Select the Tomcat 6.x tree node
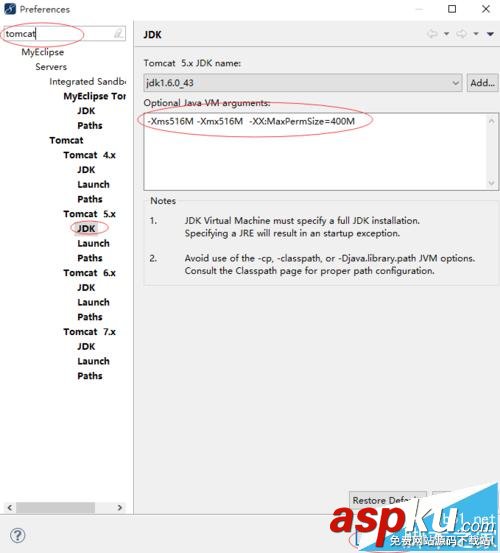Image resolution: width=500 pixels, height=553 pixels. click(x=90, y=273)
